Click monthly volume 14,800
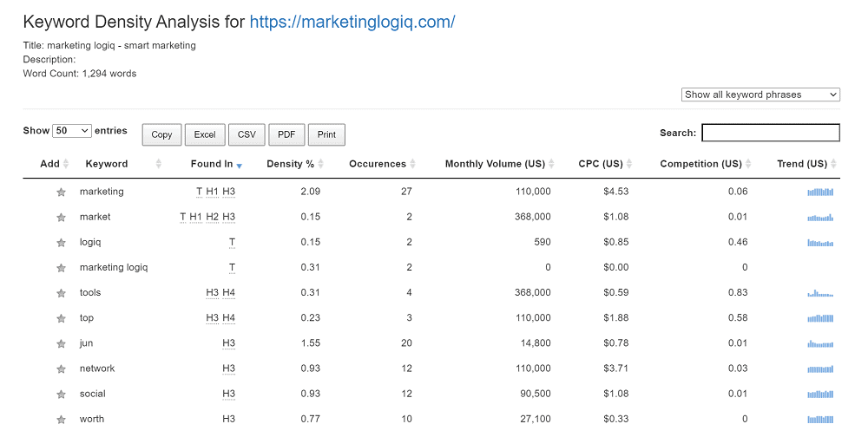Viewport: 868px width, 424px height. point(536,343)
